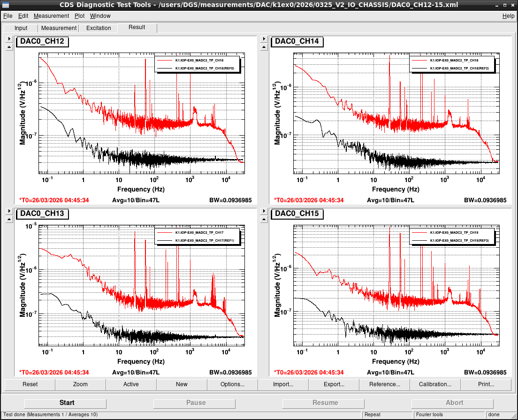Open the Measurement menu
The width and height of the screenshot is (518, 420).
coord(51,16)
